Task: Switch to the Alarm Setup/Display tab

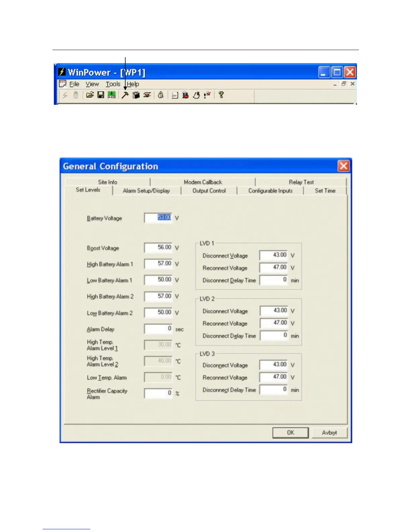Action: pyautogui.click(x=146, y=191)
